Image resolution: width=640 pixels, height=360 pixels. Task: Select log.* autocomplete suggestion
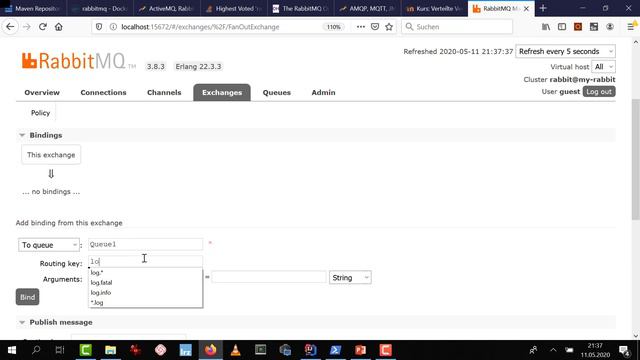pyautogui.click(x=145, y=272)
